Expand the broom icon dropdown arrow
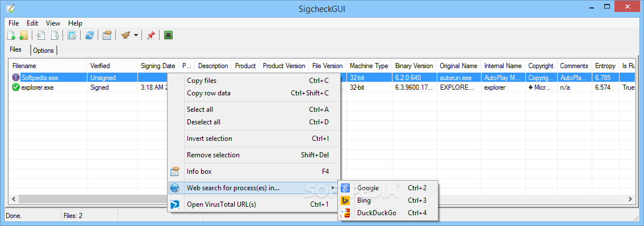 click(136, 35)
